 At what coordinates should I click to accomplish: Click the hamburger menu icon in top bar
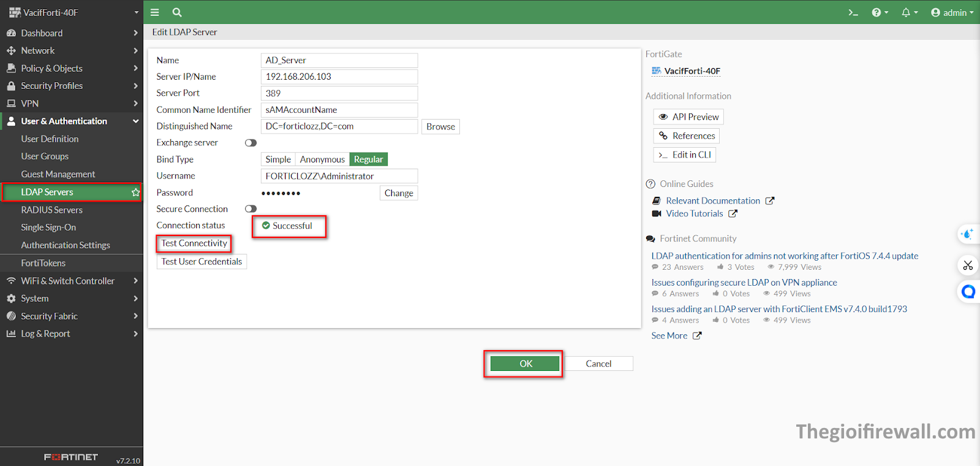[154, 12]
